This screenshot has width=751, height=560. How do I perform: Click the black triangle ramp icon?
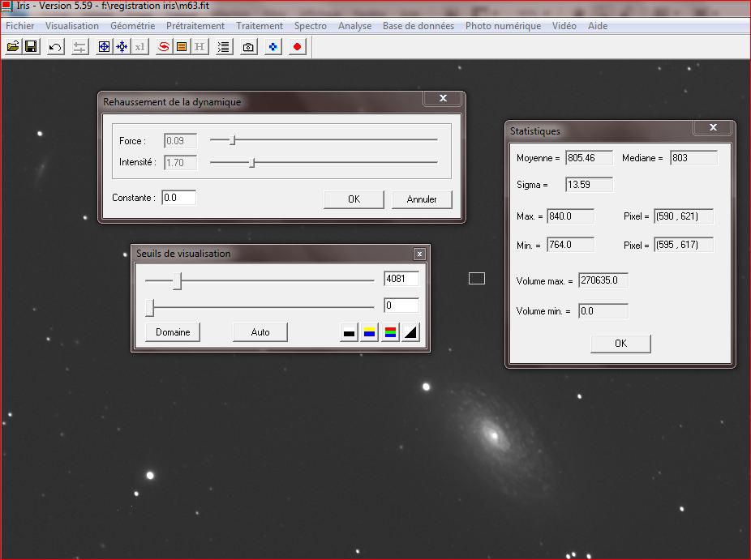(410, 332)
